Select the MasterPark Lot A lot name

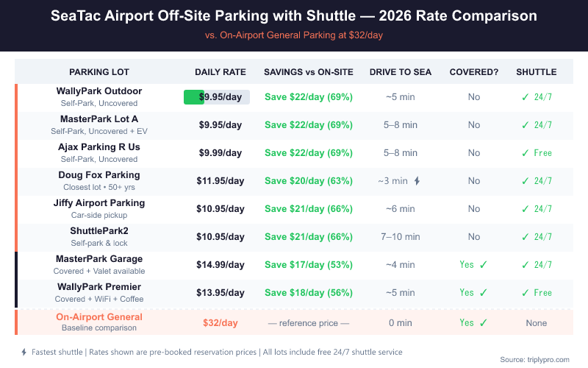(99, 119)
